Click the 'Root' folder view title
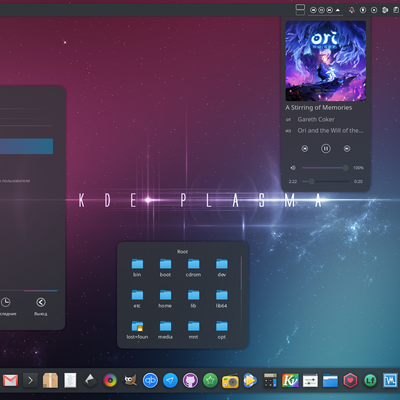Screen dimensions: 400x400 coord(183,252)
